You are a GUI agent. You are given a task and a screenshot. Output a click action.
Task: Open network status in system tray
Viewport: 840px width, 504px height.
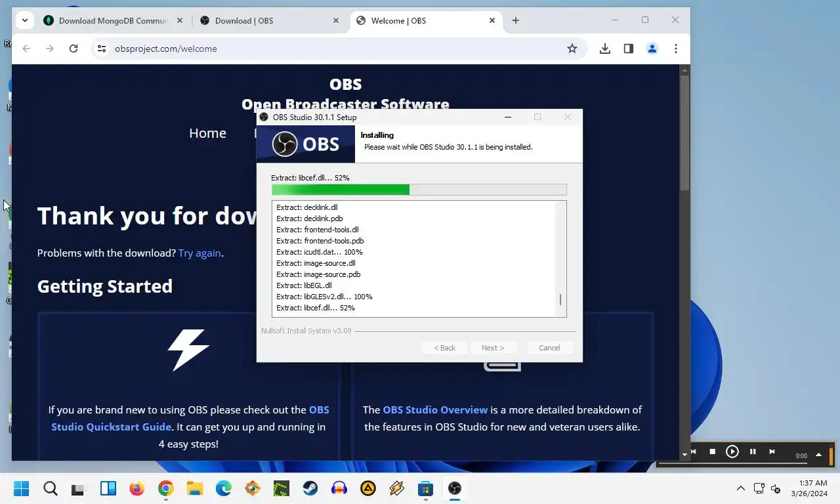tap(759, 488)
